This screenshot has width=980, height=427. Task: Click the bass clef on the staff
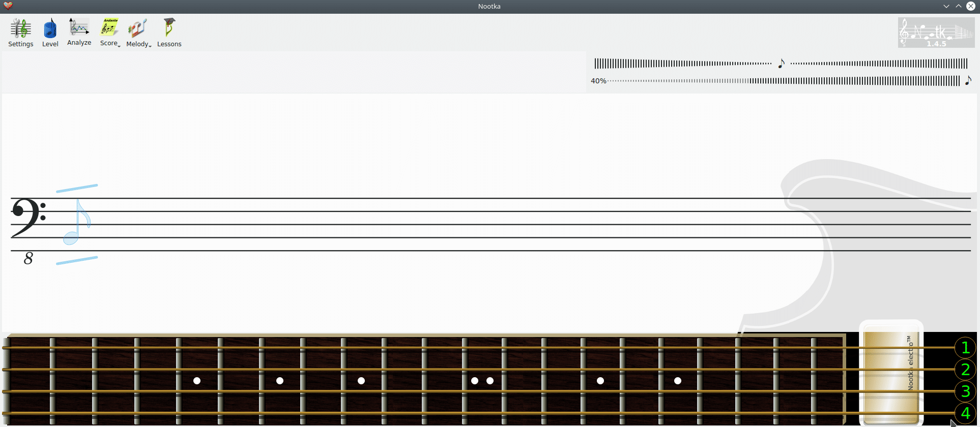click(x=28, y=218)
